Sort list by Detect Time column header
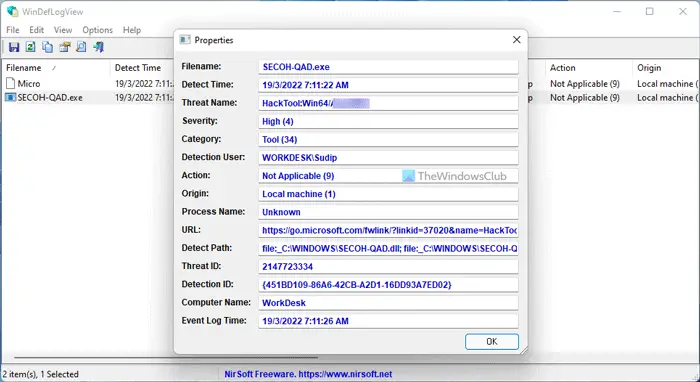This screenshot has height=382, width=700. tap(142, 68)
